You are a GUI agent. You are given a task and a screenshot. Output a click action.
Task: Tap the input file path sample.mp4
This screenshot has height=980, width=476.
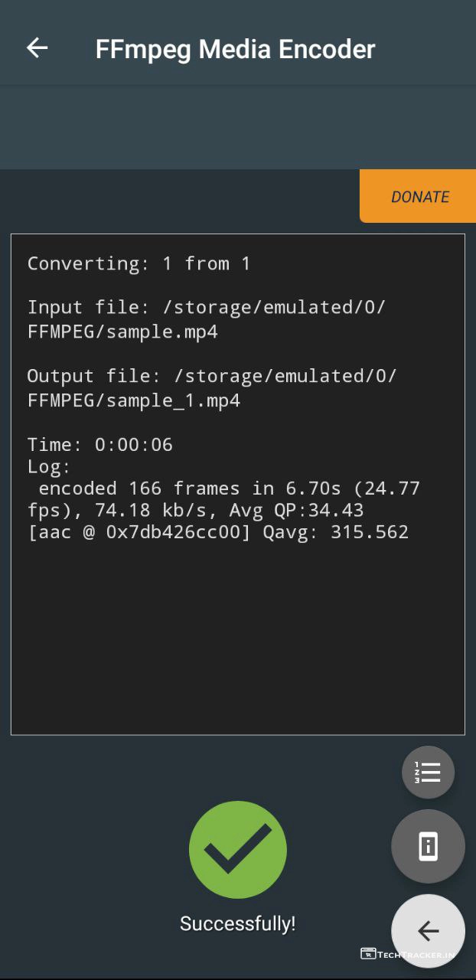(122, 332)
